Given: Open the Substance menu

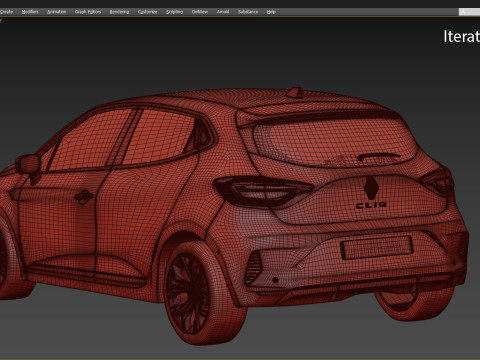Looking at the screenshot, I should [x=248, y=12].
